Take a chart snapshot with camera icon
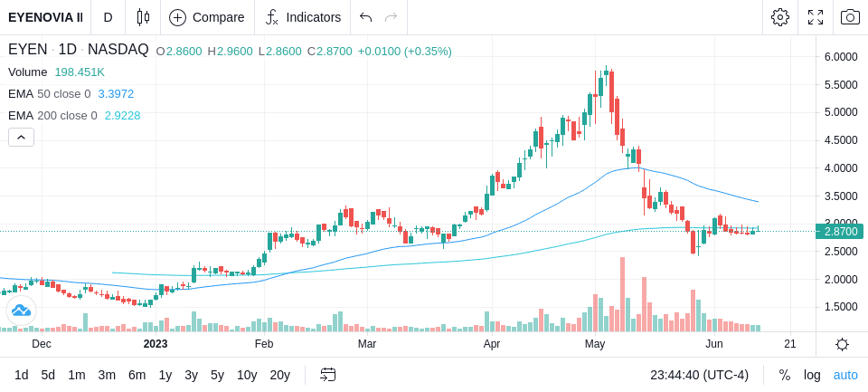 point(850,17)
